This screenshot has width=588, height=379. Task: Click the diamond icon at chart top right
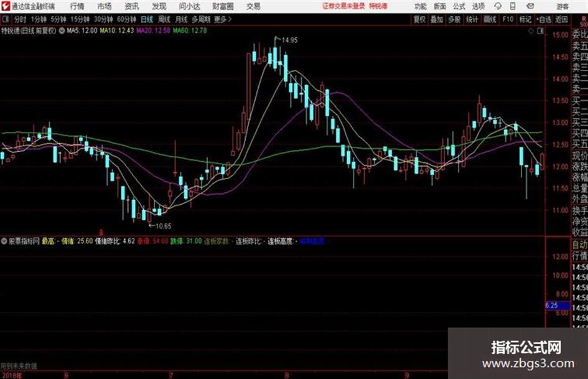tap(531, 32)
